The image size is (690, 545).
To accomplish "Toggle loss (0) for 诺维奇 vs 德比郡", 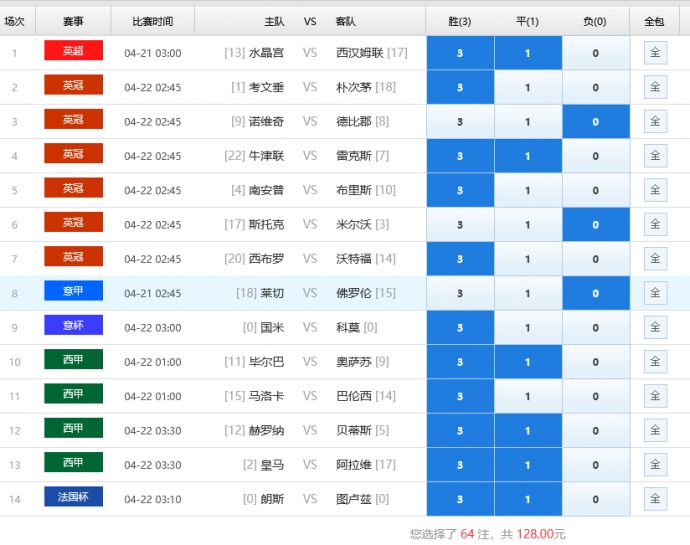I will click(596, 122).
